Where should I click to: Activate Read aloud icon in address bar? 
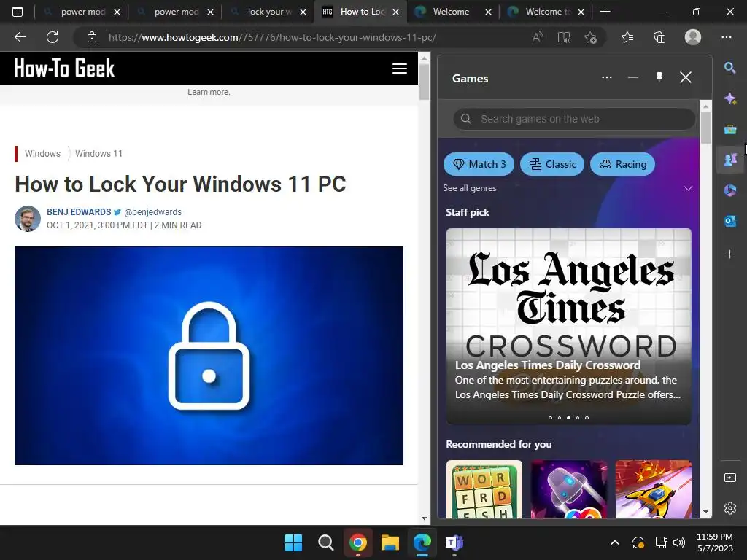538,37
